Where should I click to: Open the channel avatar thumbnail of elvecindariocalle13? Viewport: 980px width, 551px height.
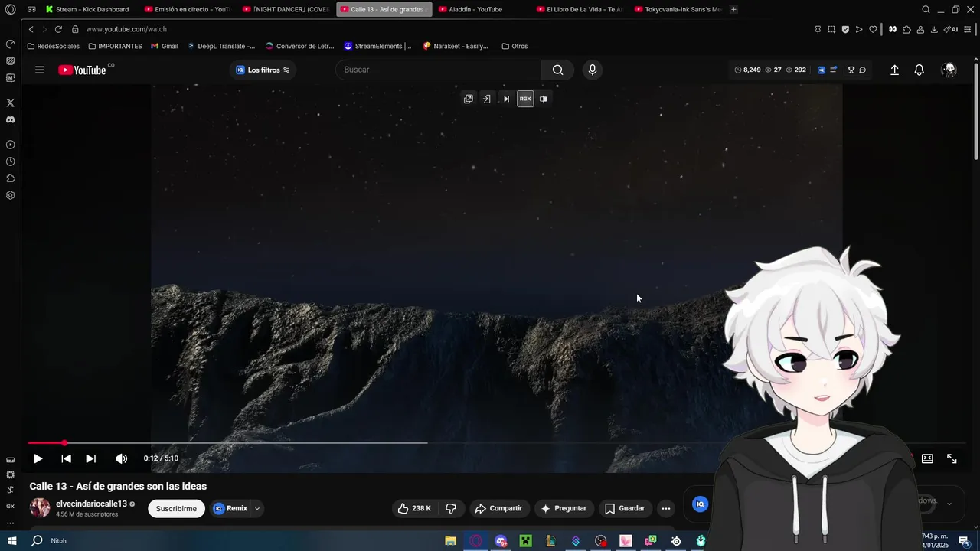40,508
